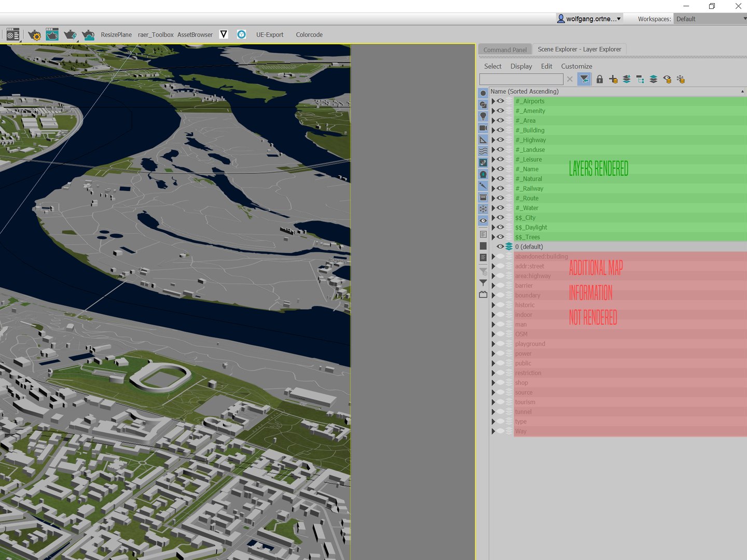Viewport: 747px width, 560px height.
Task: Expand the boundary layer
Action: pos(494,296)
